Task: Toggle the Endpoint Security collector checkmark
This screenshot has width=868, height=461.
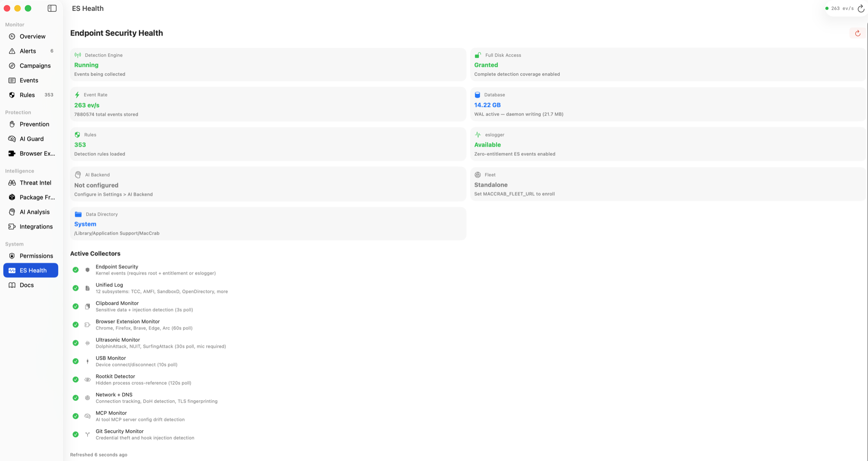Action: (x=76, y=270)
